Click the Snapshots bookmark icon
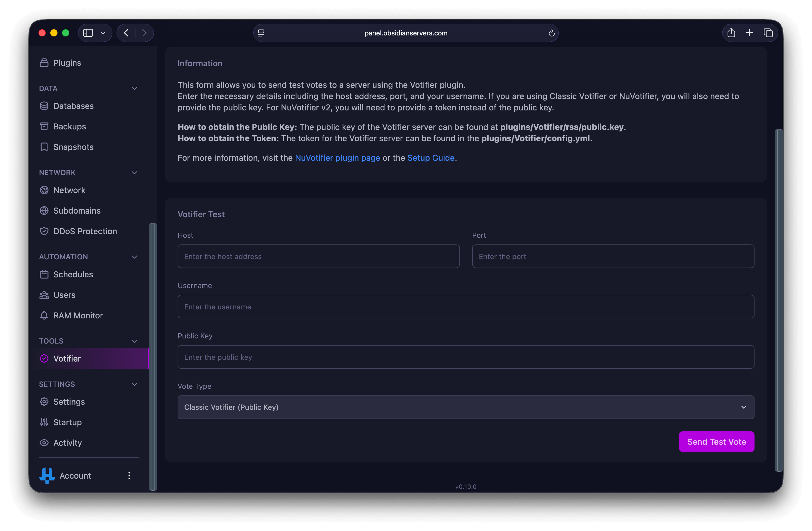 tap(44, 147)
